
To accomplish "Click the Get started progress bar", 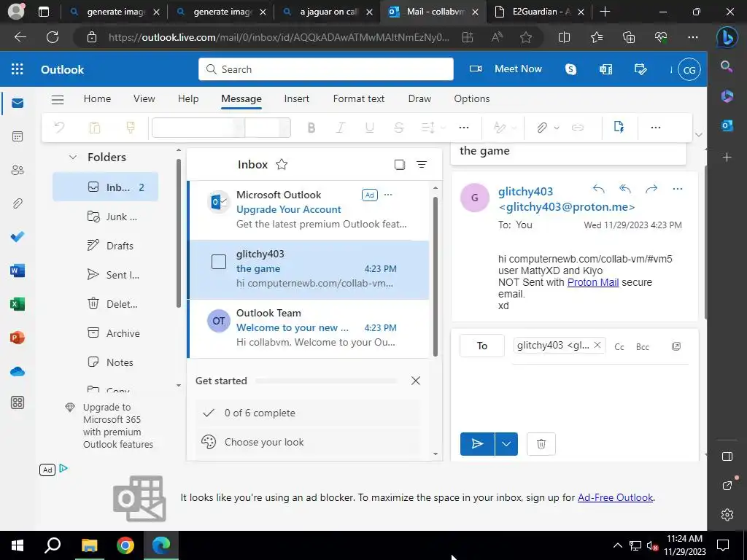I will [326, 381].
